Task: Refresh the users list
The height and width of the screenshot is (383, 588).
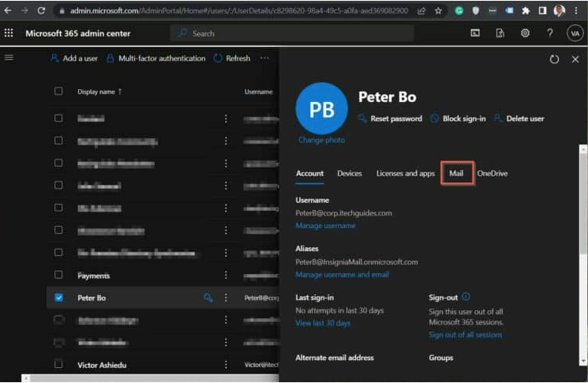Action: tap(232, 58)
